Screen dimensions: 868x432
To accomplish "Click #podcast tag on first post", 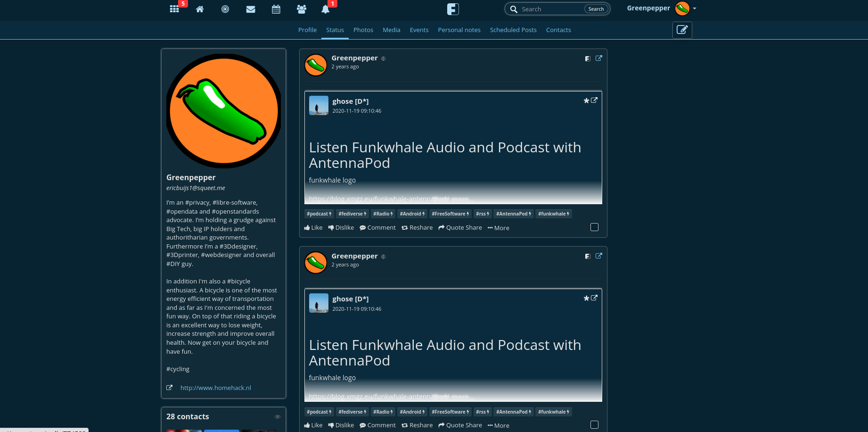I will [x=319, y=214].
